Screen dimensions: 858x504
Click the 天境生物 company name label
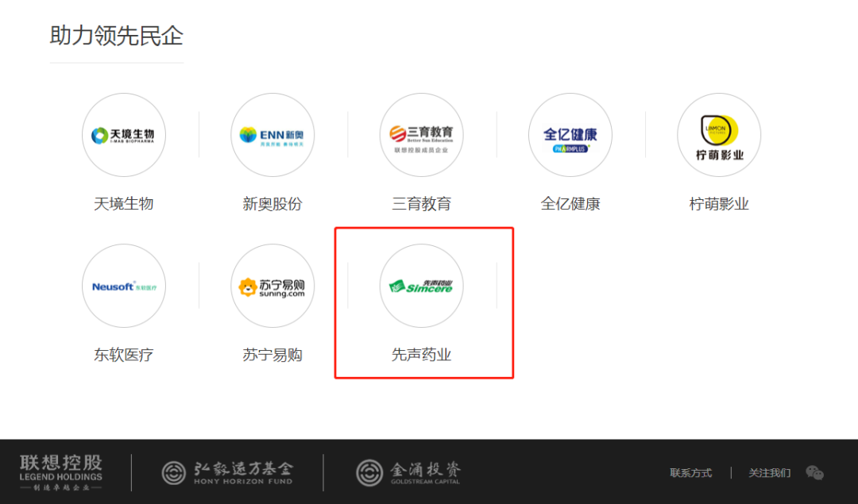click(x=124, y=204)
